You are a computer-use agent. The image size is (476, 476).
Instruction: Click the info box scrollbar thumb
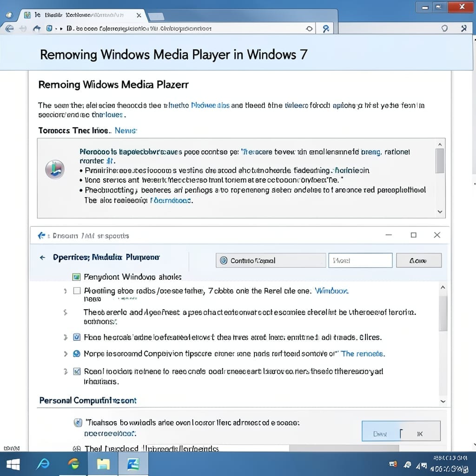tap(440, 161)
